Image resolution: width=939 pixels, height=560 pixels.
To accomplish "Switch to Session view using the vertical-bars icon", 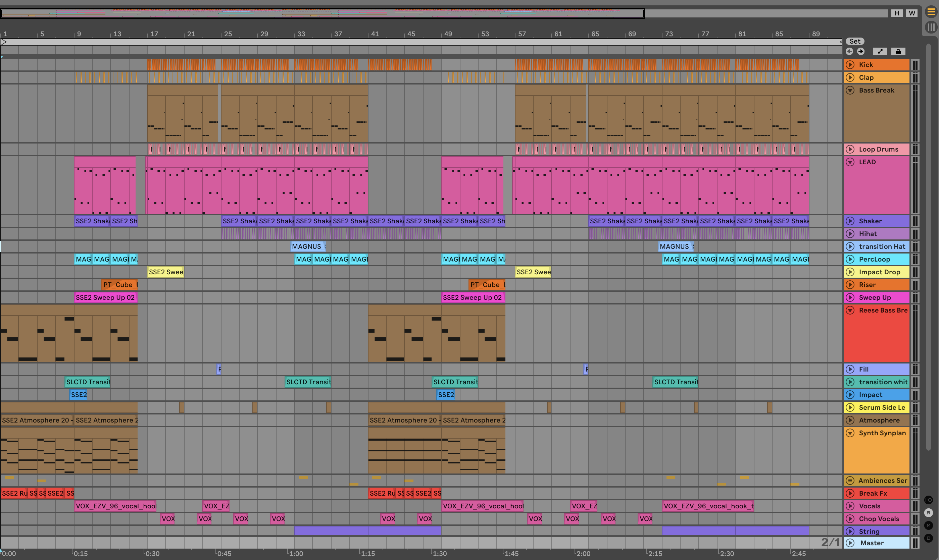I will (931, 27).
